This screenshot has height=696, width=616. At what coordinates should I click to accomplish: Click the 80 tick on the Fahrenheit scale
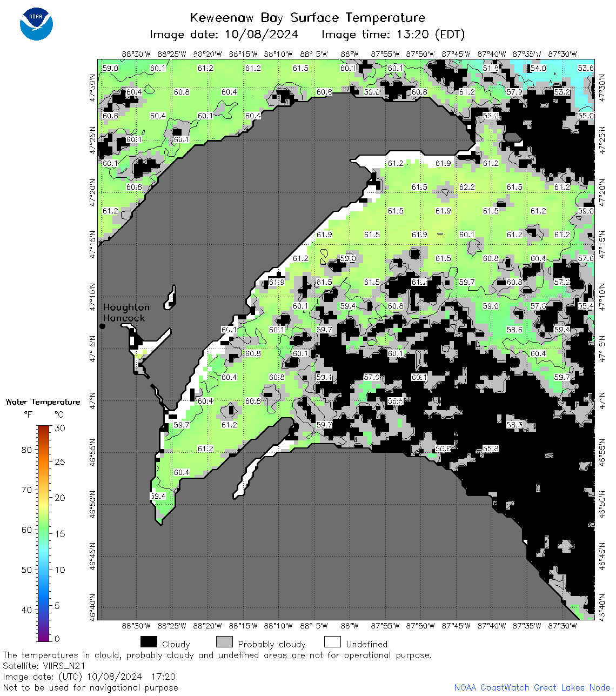pyautogui.click(x=26, y=450)
